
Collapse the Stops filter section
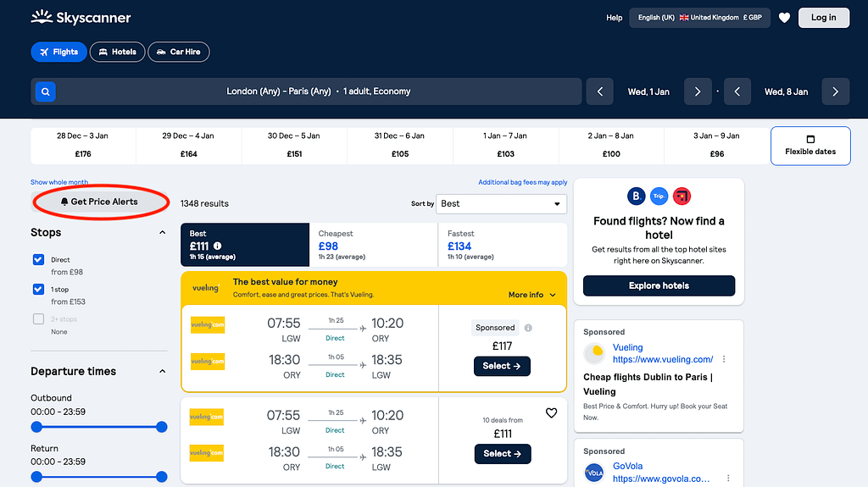coord(162,232)
